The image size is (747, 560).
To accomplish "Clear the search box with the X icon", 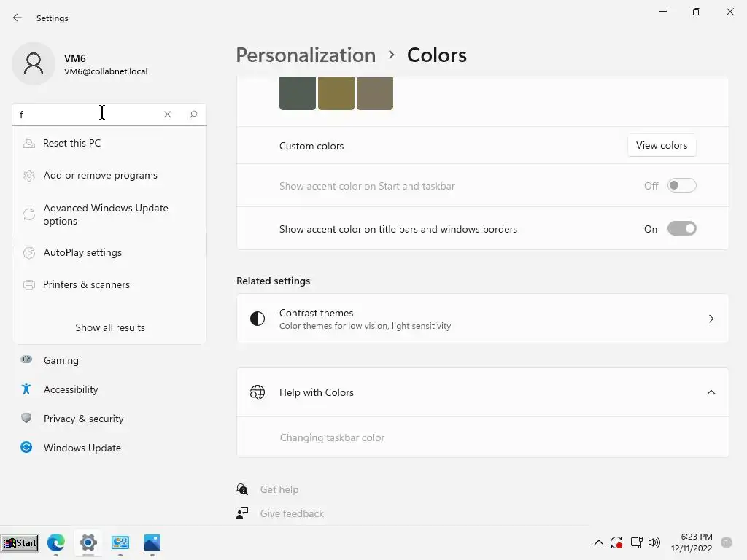I will coord(167,114).
